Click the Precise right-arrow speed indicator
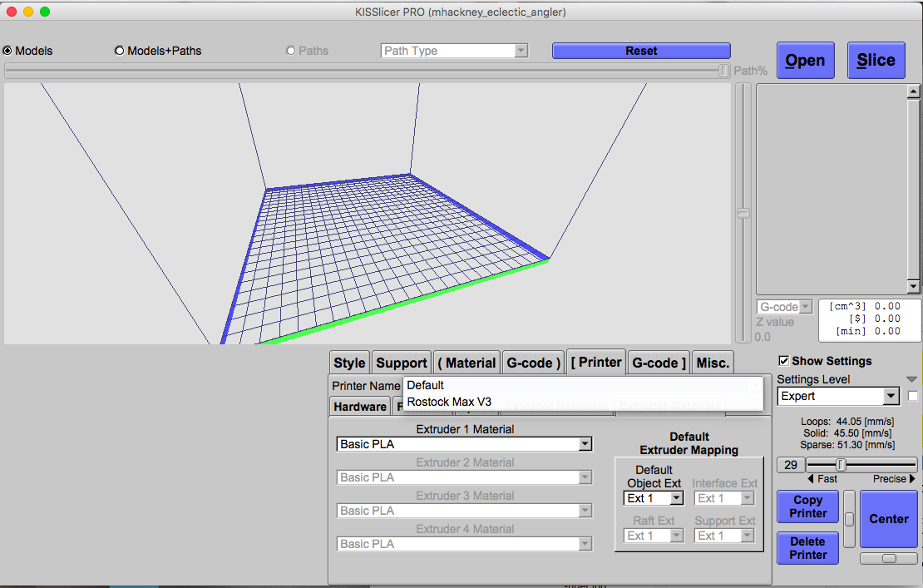Viewport: 923px width, 588px height. 912,479
